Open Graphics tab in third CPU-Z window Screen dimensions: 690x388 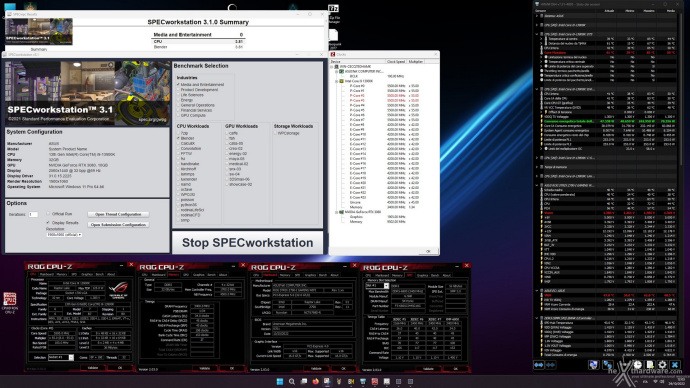tap(310, 275)
